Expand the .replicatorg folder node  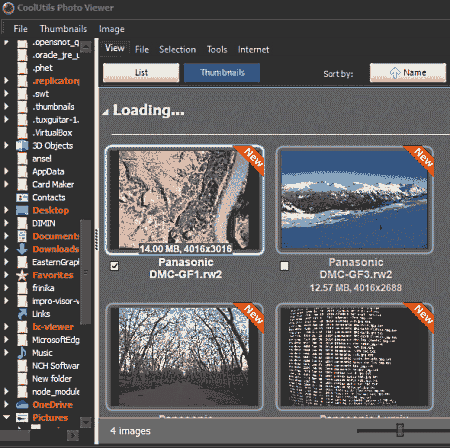[x=6, y=81]
